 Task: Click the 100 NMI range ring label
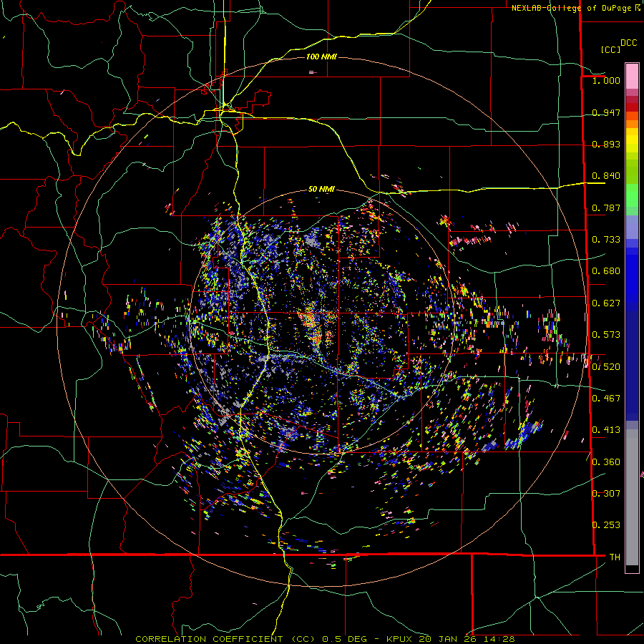(x=321, y=57)
